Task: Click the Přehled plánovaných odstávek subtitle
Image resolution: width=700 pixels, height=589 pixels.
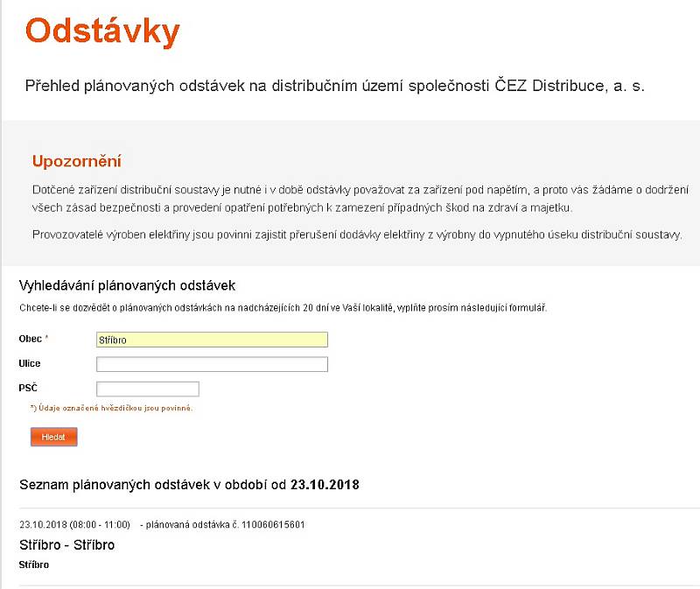Action: (335, 86)
